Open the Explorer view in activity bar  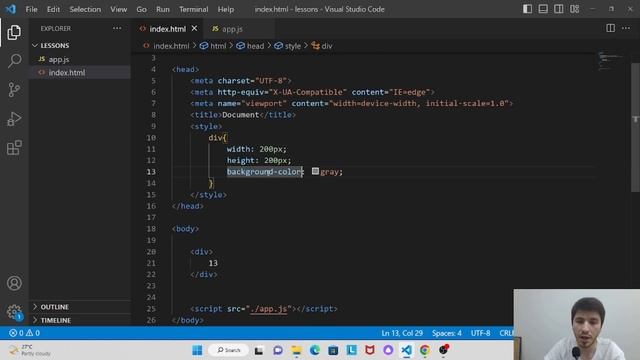pos(14,32)
